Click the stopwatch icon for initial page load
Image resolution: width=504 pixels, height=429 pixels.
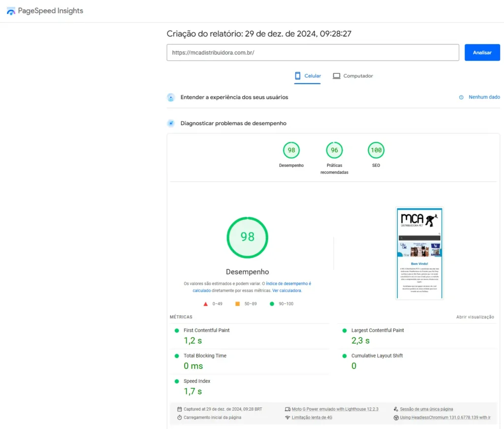pyautogui.click(x=180, y=418)
